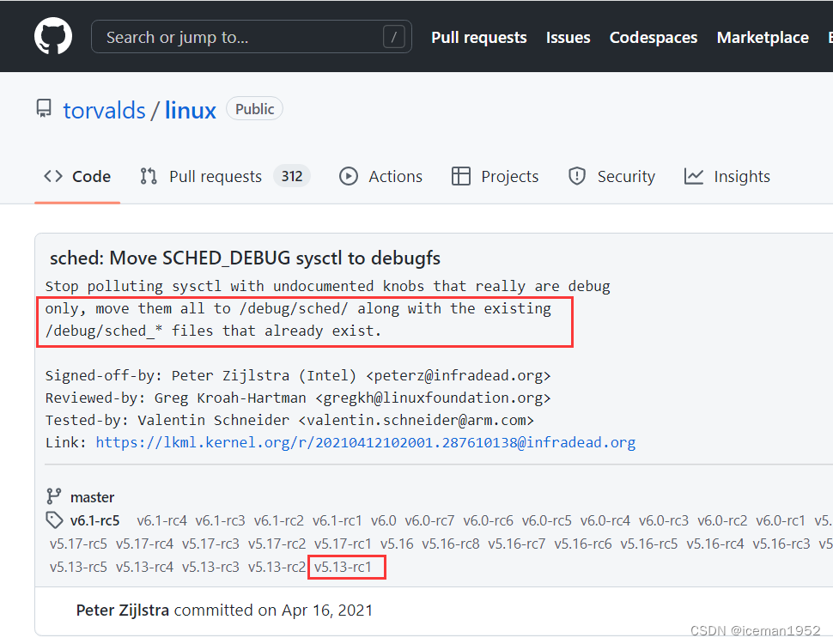Click the Code angle-brackets icon
Screen dimensions: 833x644
53,176
